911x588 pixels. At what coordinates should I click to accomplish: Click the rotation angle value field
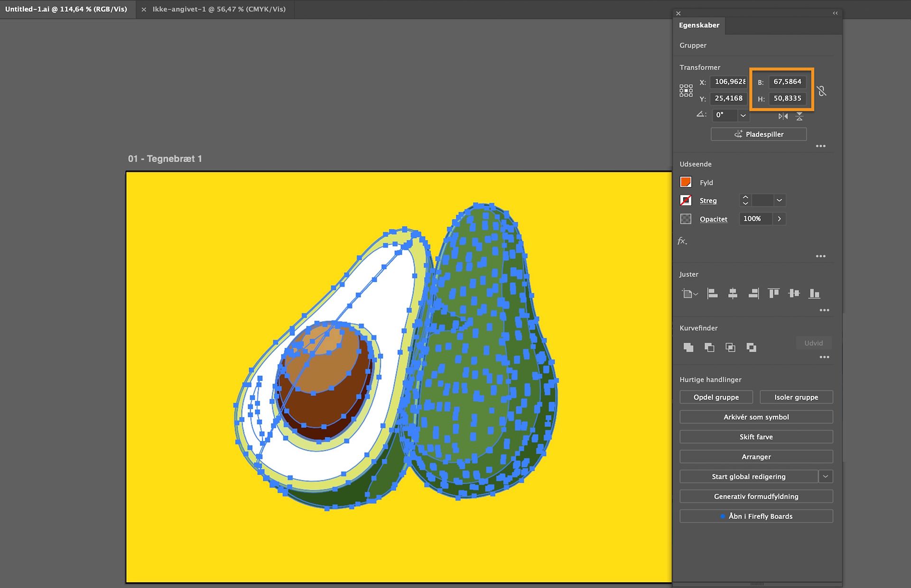click(725, 115)
